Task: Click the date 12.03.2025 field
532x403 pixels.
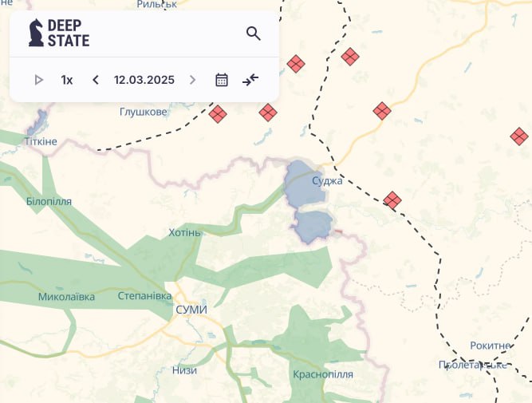Action: pyautogui.click(x=144, y=80)
